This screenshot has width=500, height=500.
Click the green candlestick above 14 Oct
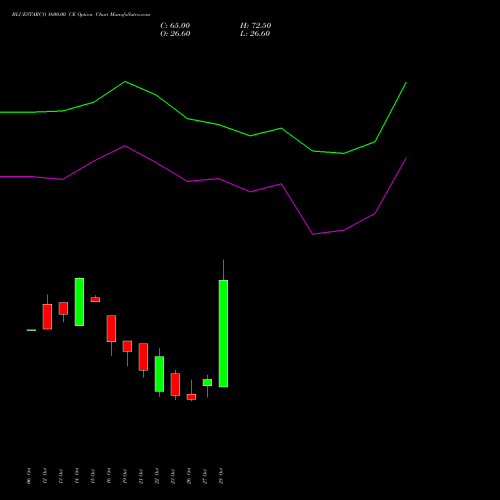coord(79,302)
